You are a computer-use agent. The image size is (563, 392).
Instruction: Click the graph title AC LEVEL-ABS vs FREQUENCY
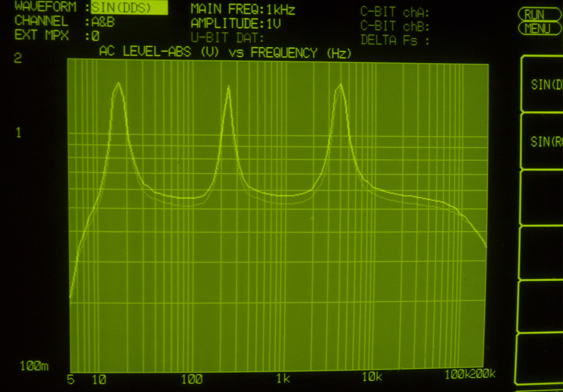[225, 52]
